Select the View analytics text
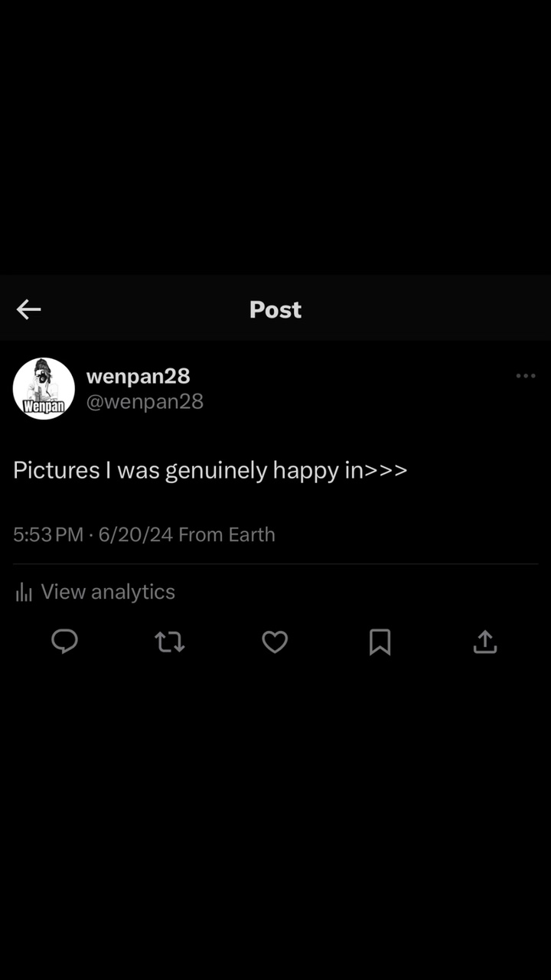Image resolution: width=551 pixels, height=980 pixels. tap(108, 592)
